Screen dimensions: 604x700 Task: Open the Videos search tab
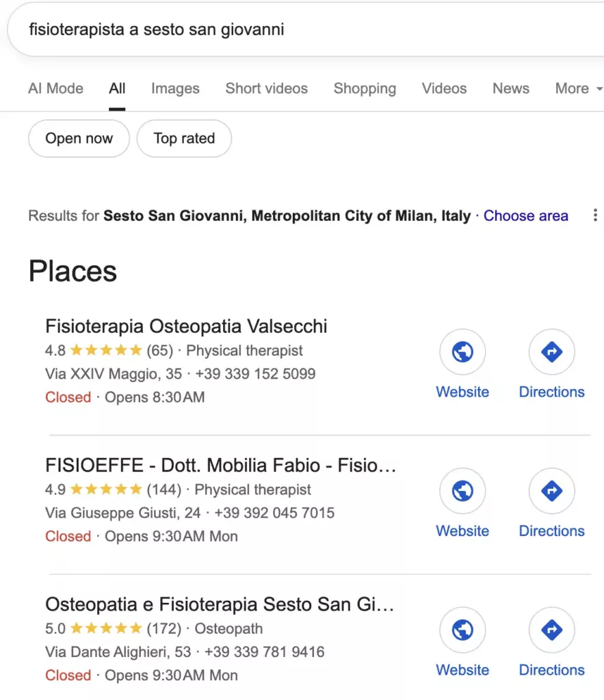pos(444,89)
